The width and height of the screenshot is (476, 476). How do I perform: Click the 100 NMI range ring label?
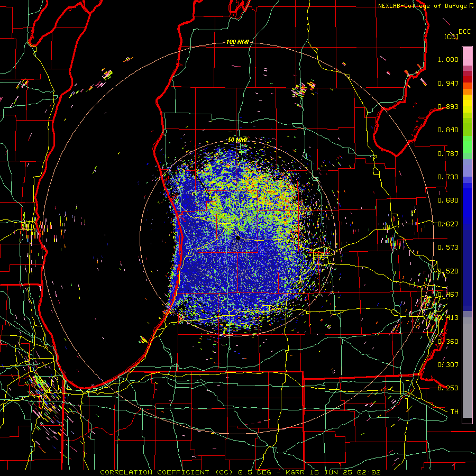tap(237, 42)
